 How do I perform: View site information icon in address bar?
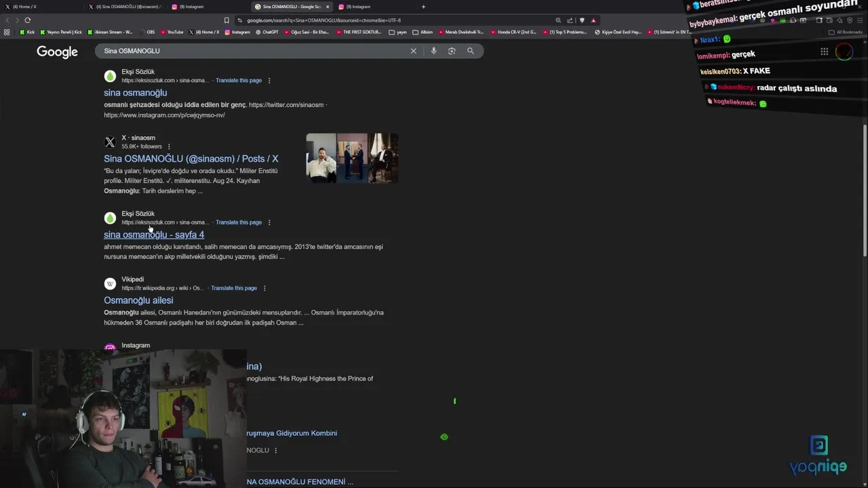(240, 20)
